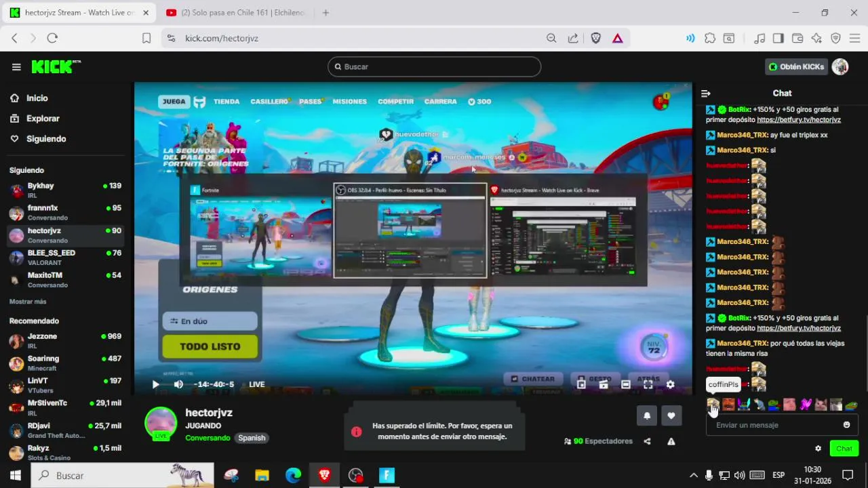Click Brave Rewards triangle icon
The height and width of the screenshot is (488, 868).
tap(618, 39)
